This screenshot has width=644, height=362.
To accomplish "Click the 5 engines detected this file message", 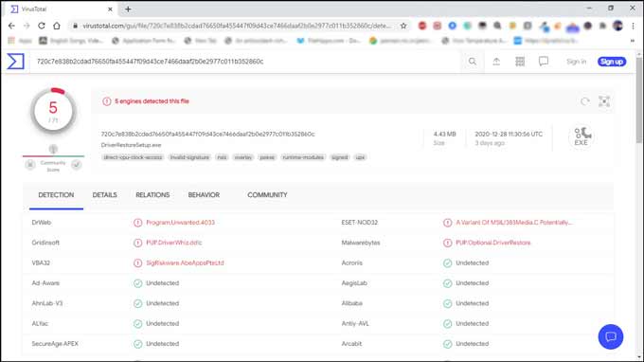I will [x=152, y=101].
